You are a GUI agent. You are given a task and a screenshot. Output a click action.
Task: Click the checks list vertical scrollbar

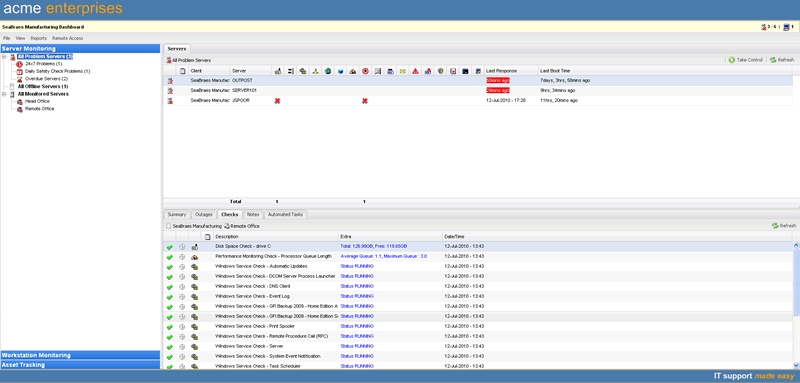[x=796, y=304]
